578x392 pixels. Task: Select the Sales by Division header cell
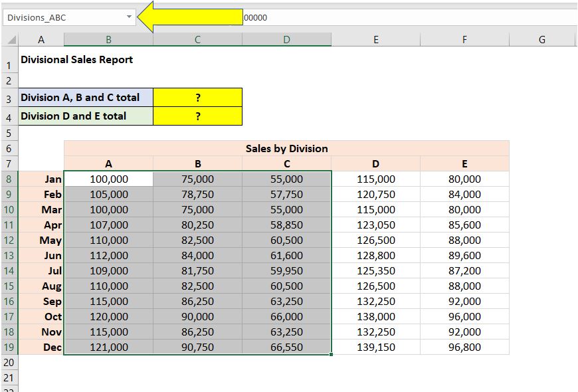tap(286, 148)
